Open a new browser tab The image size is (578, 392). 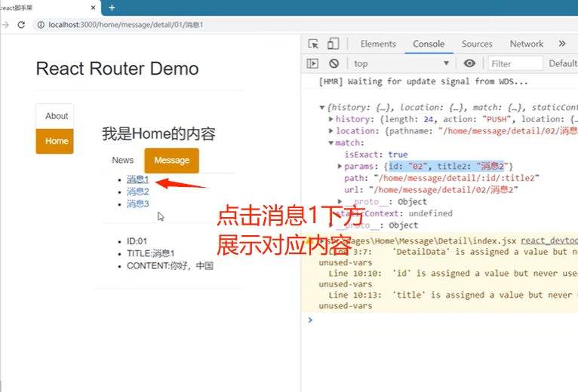pyautogui.click(x=112, y=8)
